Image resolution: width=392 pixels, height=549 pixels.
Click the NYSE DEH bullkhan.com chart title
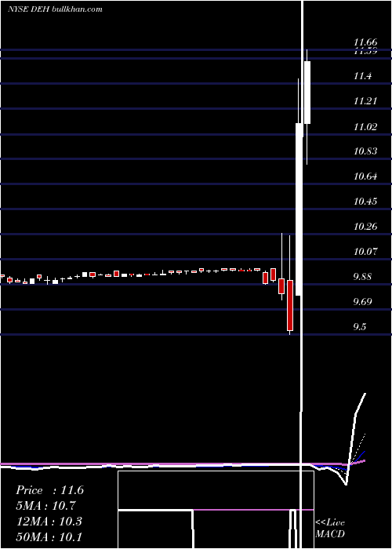pyautogui.click(x=56, y=9)
